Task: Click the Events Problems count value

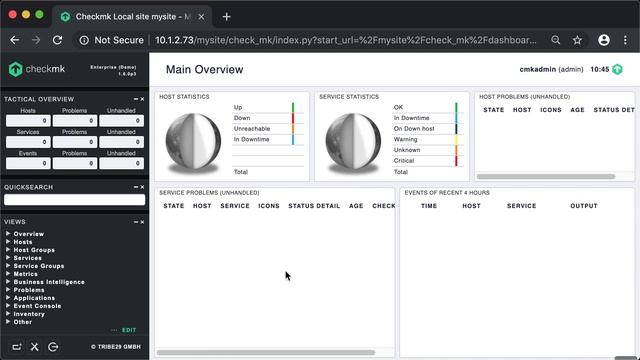Action: [x=75, y=163]
